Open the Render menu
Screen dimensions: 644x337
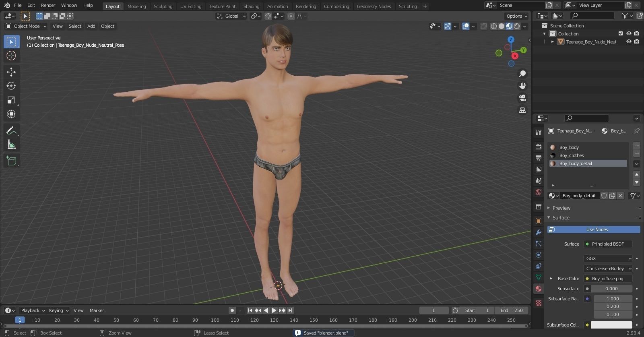[48, 5]
